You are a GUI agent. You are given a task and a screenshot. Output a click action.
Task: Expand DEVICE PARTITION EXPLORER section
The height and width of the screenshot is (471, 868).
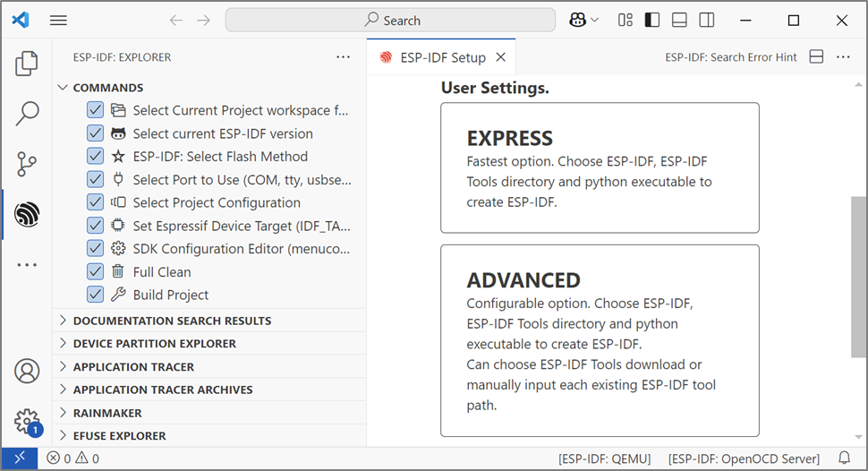point(209,344)
